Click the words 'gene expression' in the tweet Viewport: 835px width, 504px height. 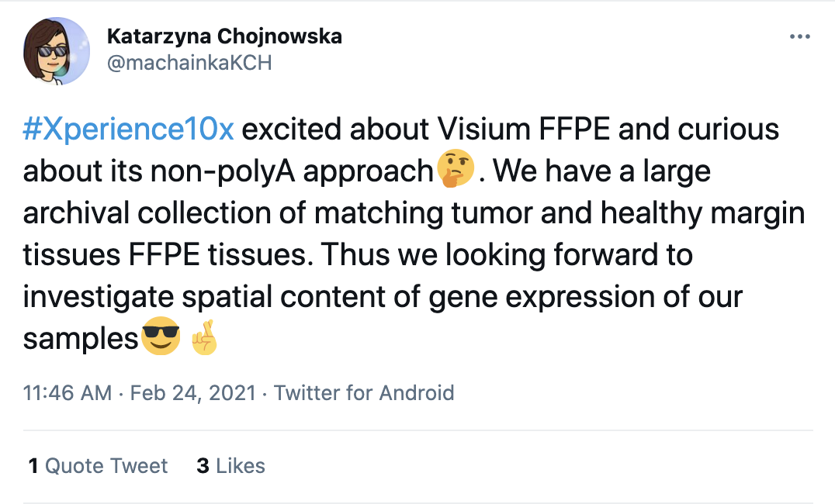[542, 297]
